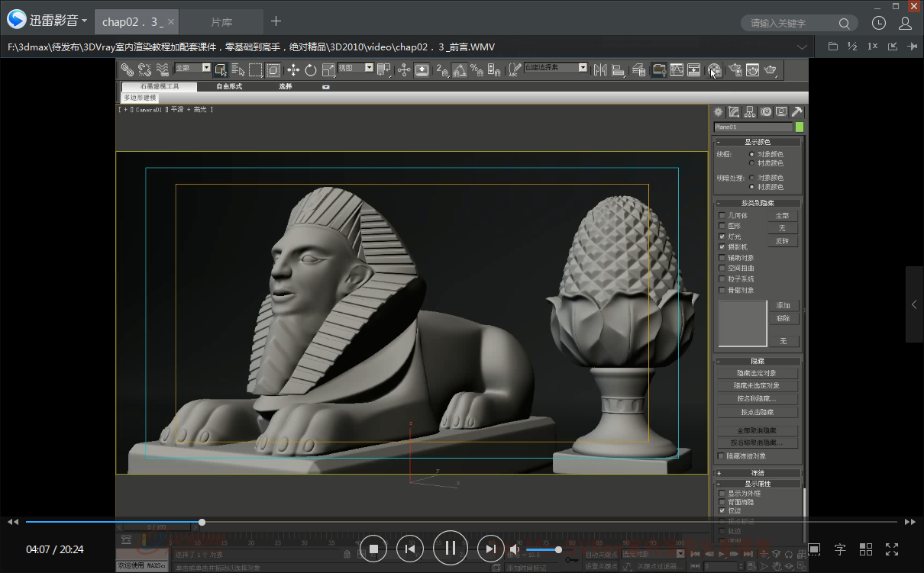924x573 pixels.
Task: Open the 迅雷影音 main menu dropdown
Action: (47, 21)
